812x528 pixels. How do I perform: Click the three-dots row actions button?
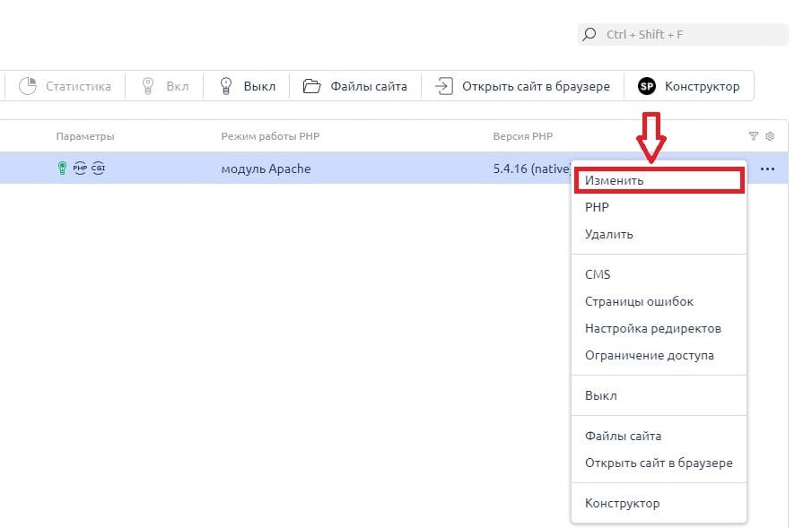coord(767,169)
